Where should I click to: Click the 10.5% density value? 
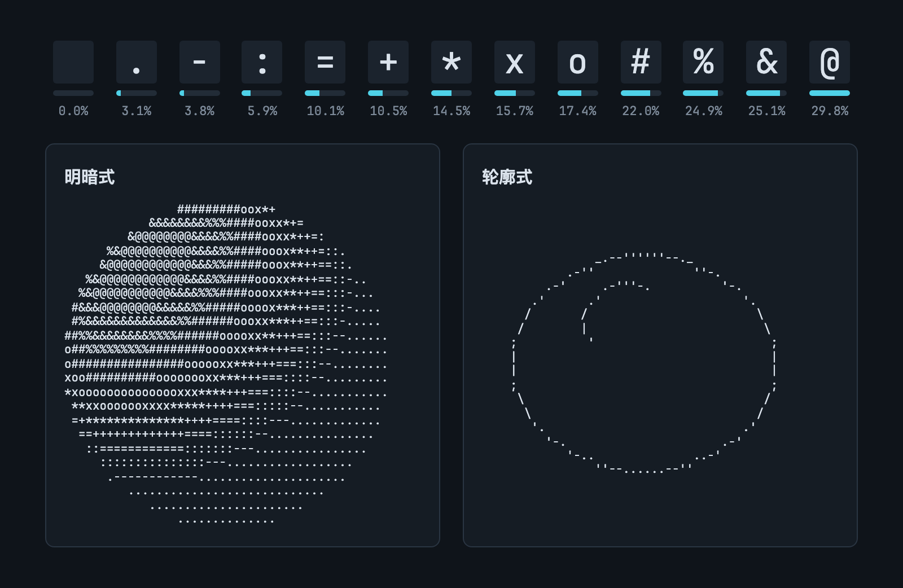(388, 111)
